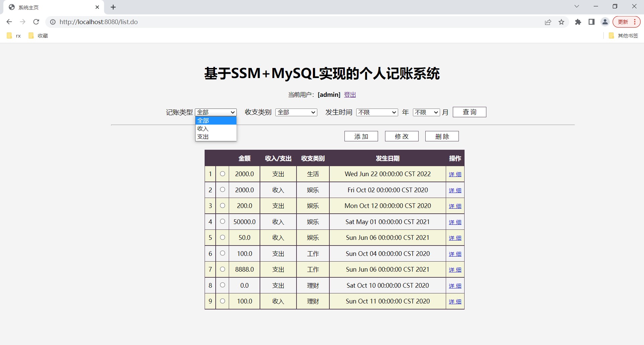Click the 50000.0 amount cell

245,222
